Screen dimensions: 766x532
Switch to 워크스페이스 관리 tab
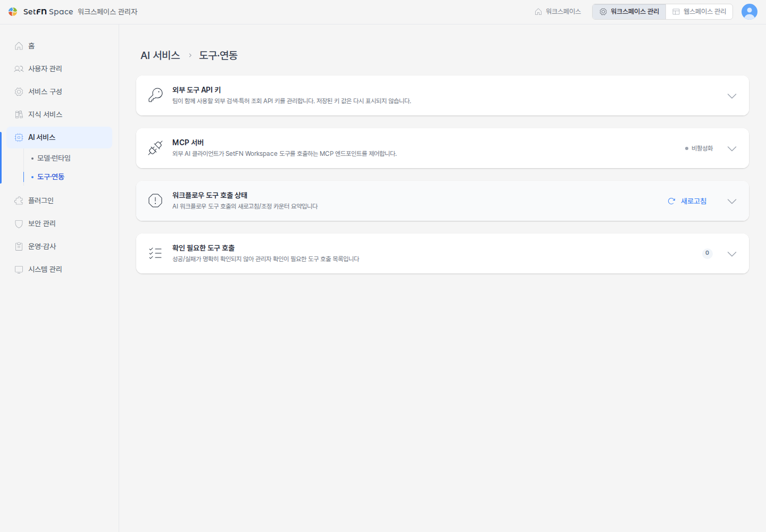[629, 12]
